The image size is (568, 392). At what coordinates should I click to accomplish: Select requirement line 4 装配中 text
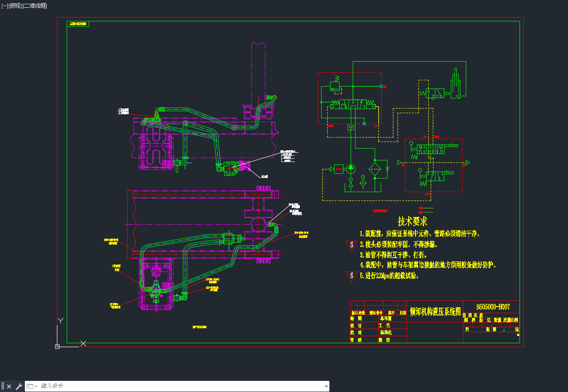[428, 265]
